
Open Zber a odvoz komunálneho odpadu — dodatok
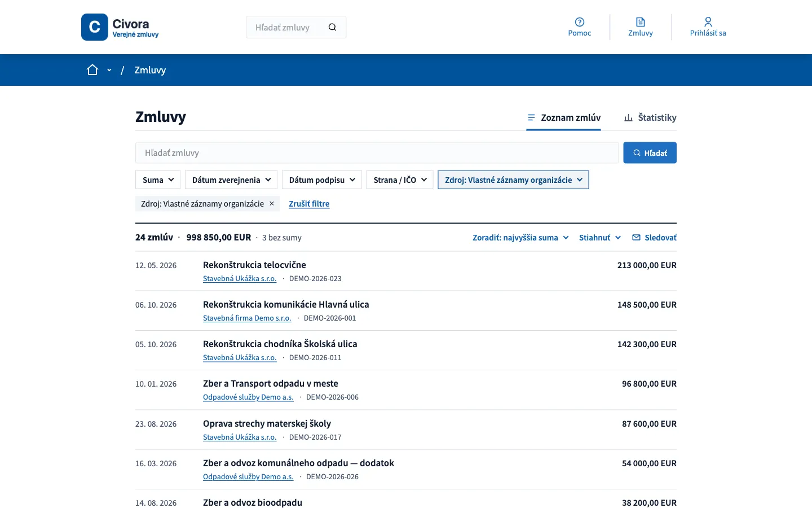click(298, 463)
